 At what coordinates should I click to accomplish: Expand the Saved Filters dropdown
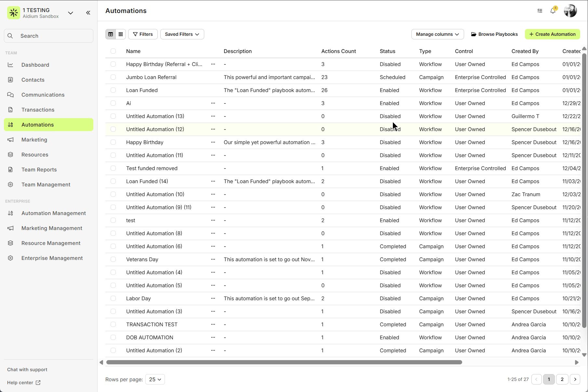tap(182, 34)
